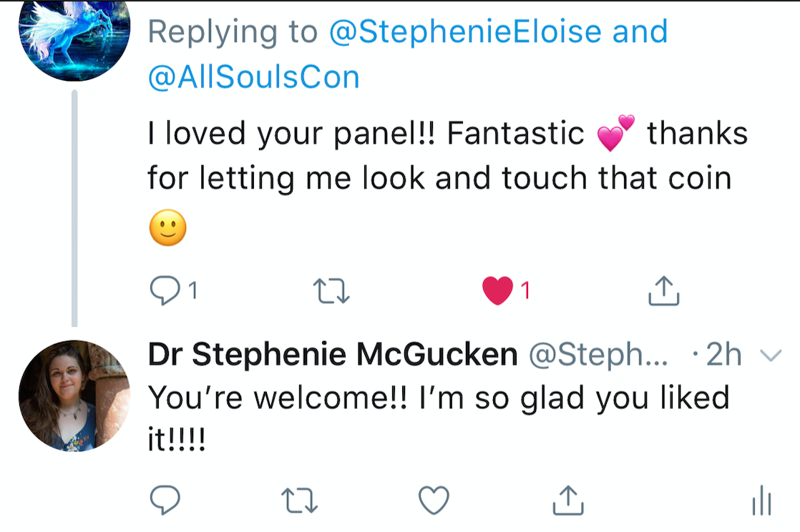The width and height of the screenshot is (800, 532).
Task: Like Dr Stephenie McGucken's reply
Action: pyautogui.click(x=434, y=500)
